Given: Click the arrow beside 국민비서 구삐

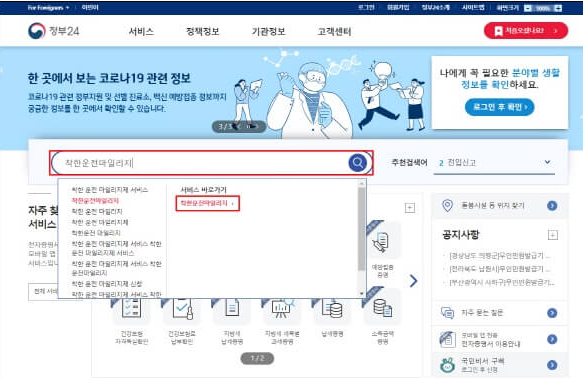Looking at the screenshot, I should click(552, 365).
